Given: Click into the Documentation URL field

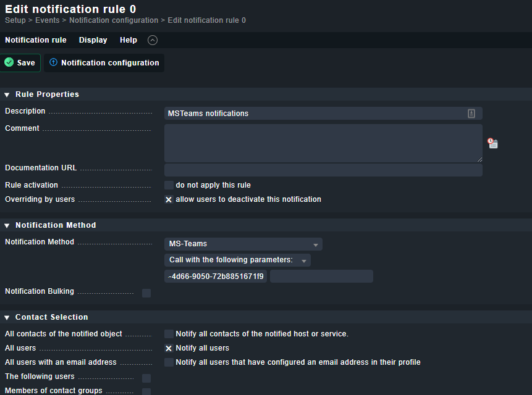Looking at the screenshot, I should click(323, 170).
